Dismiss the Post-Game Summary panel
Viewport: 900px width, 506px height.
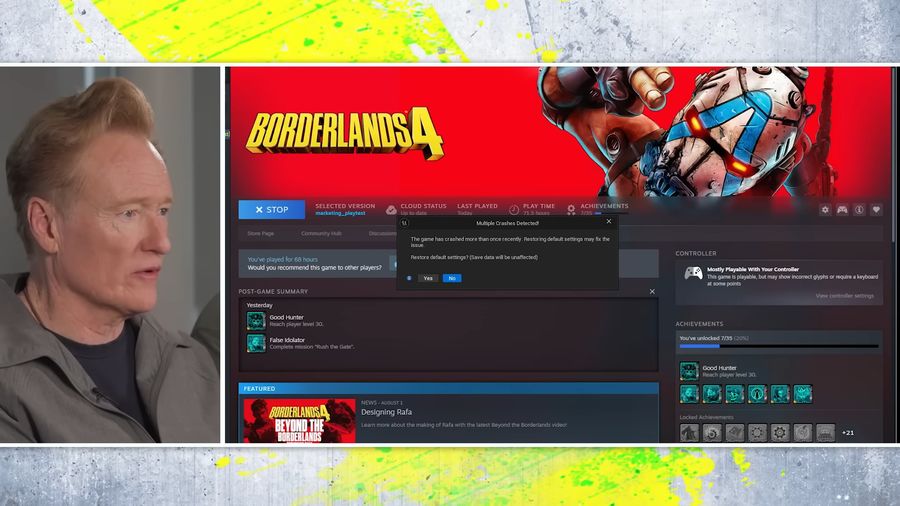(x=652, y=291)
